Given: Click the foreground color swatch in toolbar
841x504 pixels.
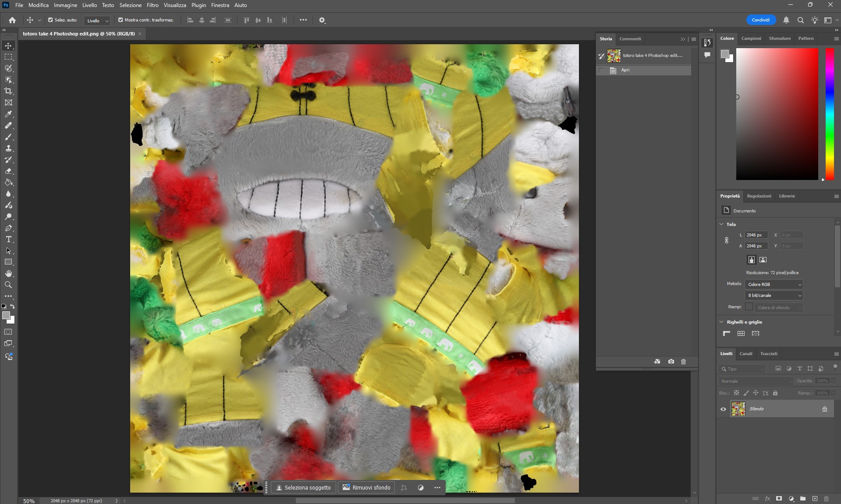Looking at the screenshot, I should tap(6, 316).
